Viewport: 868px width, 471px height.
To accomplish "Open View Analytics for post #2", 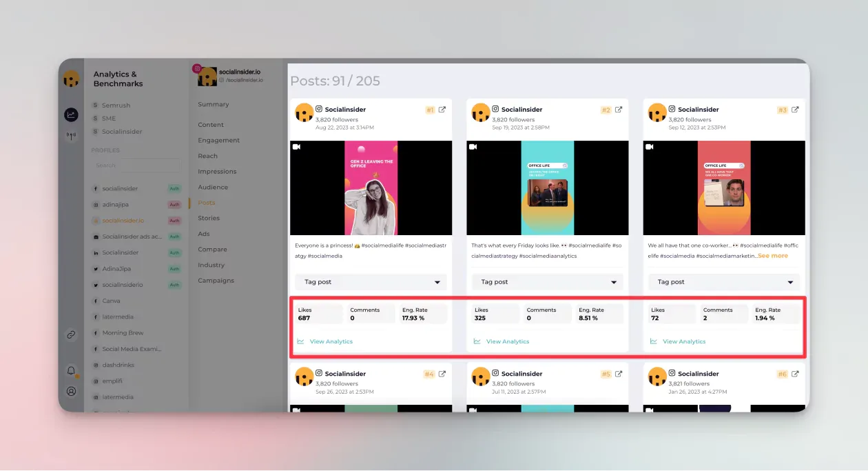I will [x=508, y=341].
